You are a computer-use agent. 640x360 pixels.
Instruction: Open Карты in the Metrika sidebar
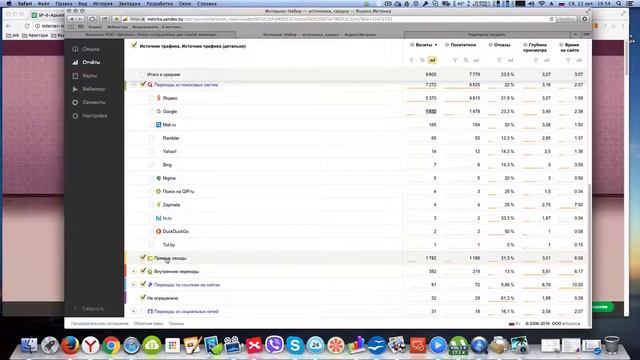coord(85,76)
